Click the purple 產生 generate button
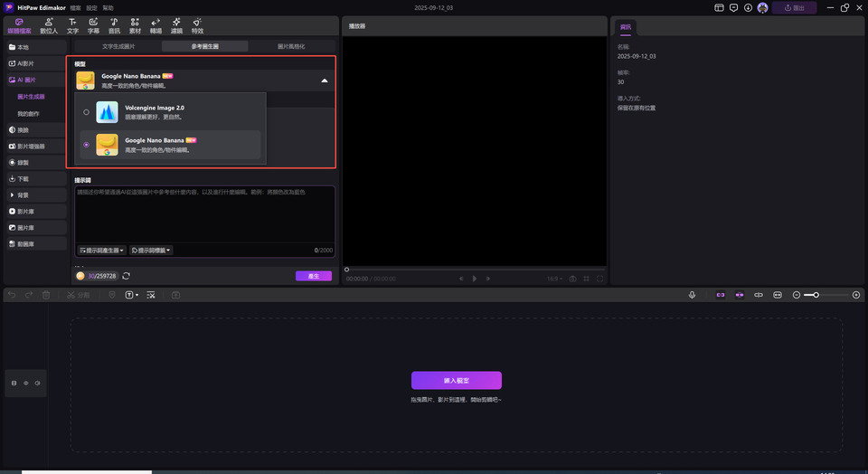868x474 pixels. pyautogui.click(x=313, y=276)
